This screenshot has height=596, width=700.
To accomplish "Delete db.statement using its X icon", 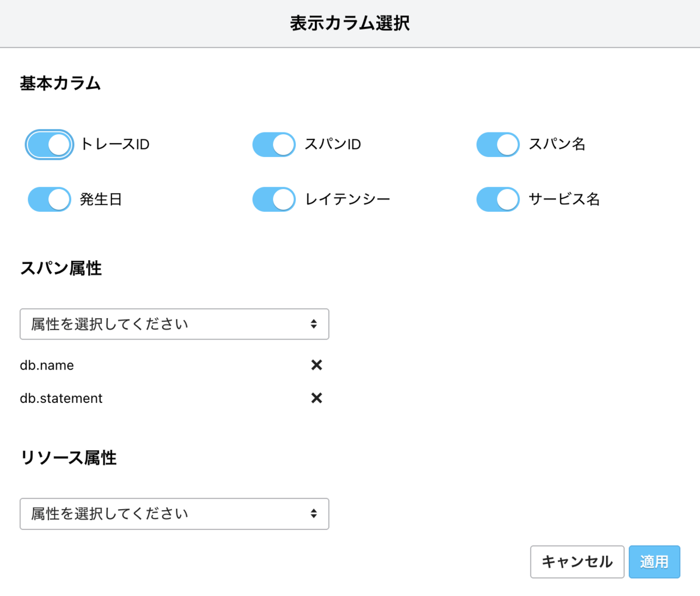I will pos(317,398).
